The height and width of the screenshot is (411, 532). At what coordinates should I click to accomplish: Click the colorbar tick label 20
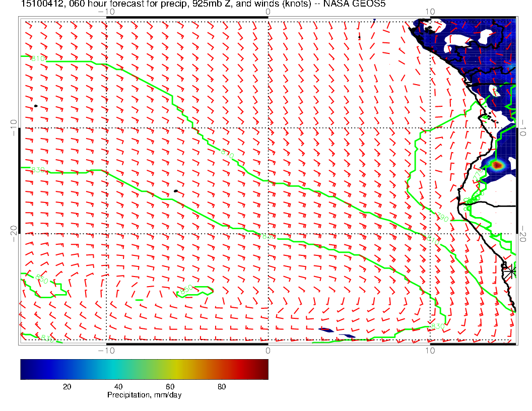(66, 386)
